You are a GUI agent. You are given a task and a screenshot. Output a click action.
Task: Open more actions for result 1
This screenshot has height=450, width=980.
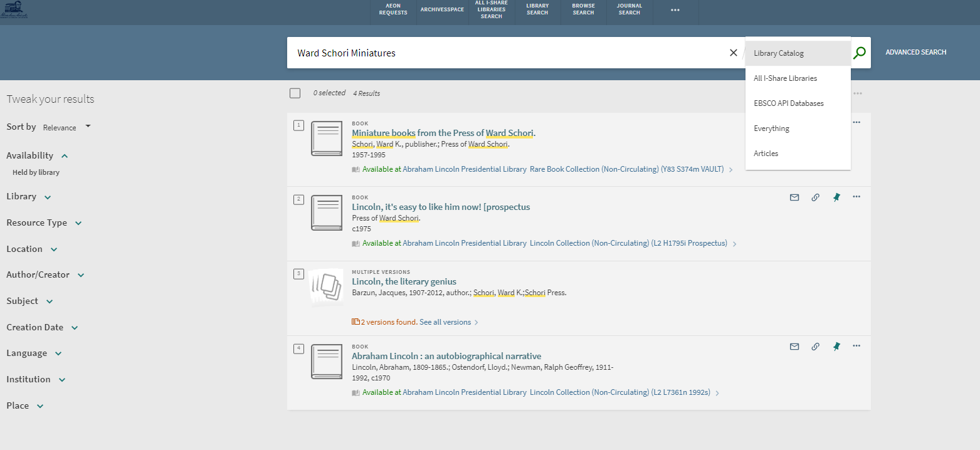(x=856, y=122)
